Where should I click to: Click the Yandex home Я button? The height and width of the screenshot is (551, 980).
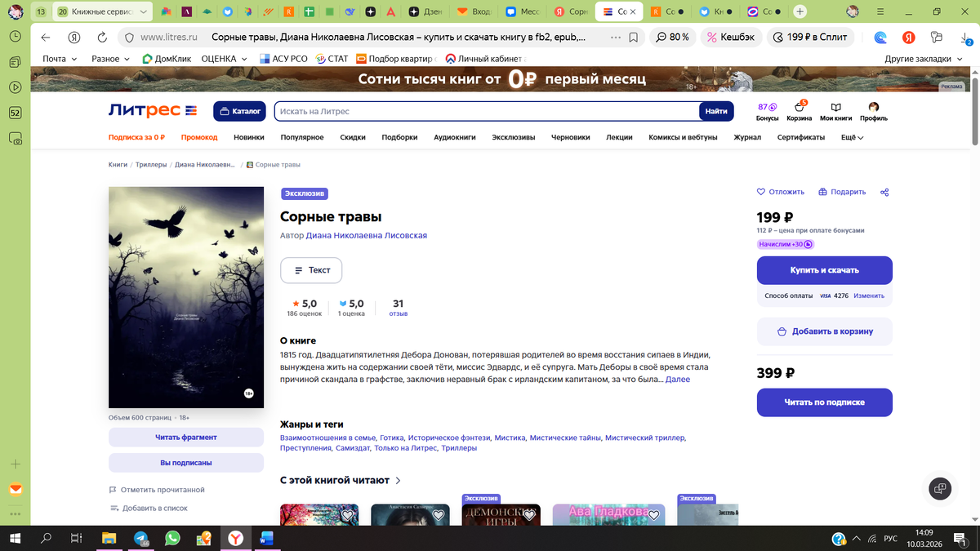point(74,38)
